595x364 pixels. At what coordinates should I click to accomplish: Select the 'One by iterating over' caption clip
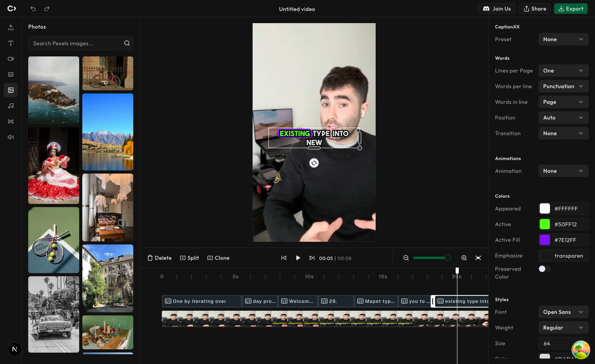click(x=202, y=301)
